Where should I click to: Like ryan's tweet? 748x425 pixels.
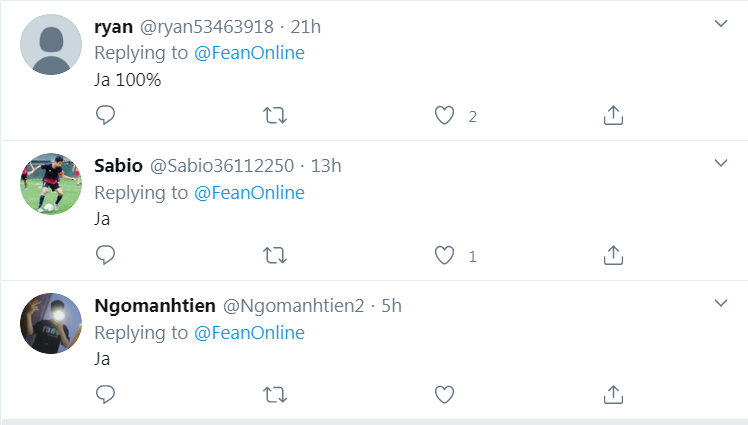pos(445,116)
